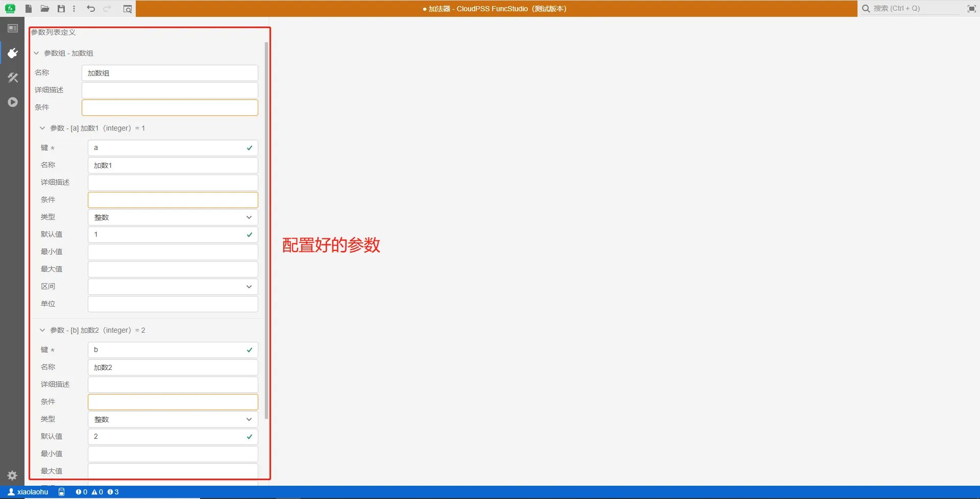980x499 pixels.
Task: Click the parameter panel vertical scrollbar
Action: [266, 230]
